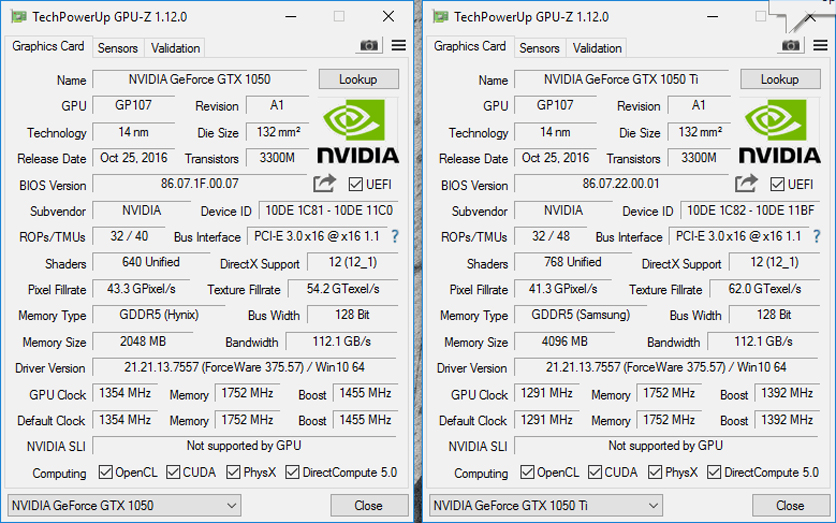Screen dimensions: 836x523
Task: Switch to Sensors tab in GTX 1050 window
Action: (118, 48)
